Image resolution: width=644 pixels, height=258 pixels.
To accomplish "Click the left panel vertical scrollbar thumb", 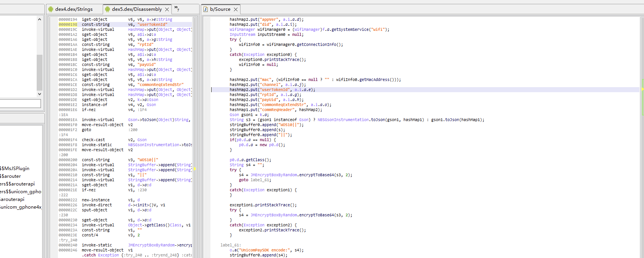I will click(39, 73).
